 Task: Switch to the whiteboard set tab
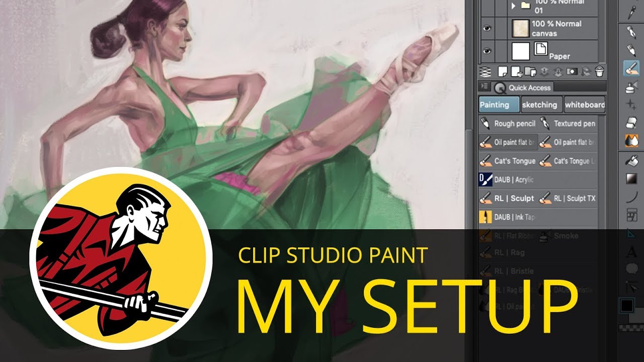tap(585, 105)
